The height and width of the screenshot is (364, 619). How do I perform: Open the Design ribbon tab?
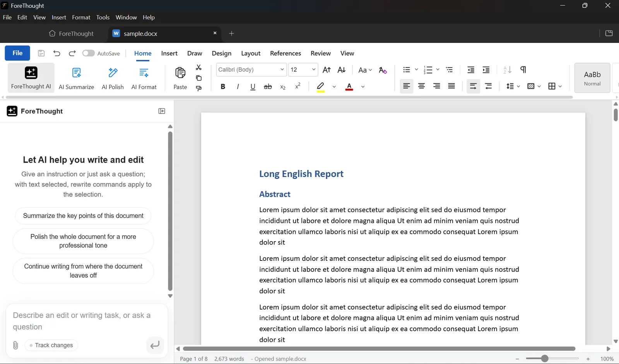(222, 53)
